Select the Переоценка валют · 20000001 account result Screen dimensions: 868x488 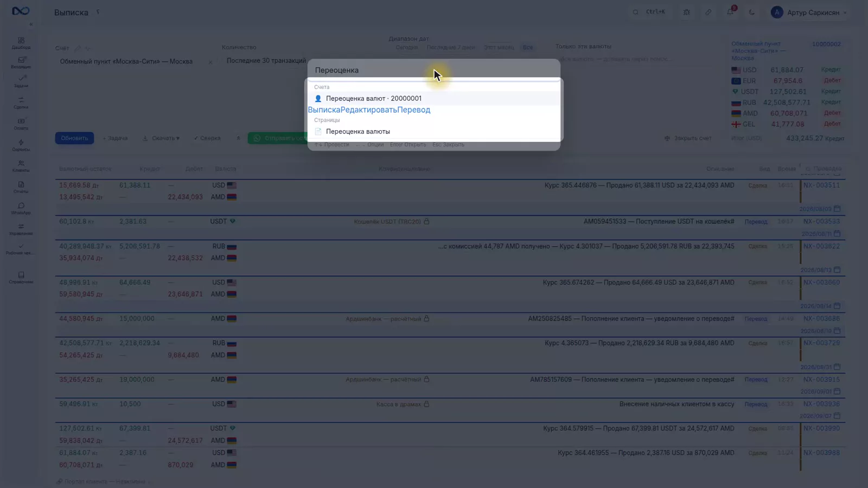coord(434,98)
